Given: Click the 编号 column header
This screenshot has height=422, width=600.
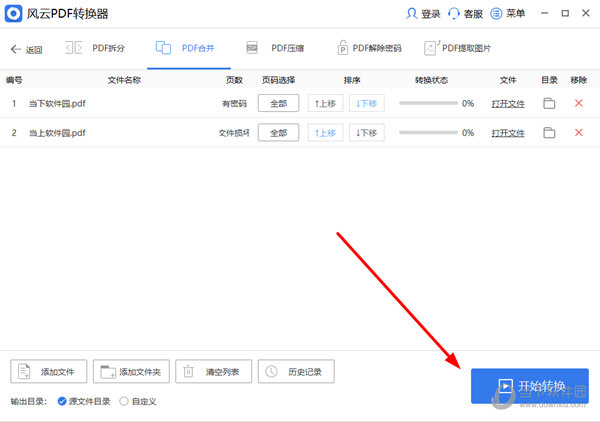Looking at the screenshot, I should coord(14,80).
